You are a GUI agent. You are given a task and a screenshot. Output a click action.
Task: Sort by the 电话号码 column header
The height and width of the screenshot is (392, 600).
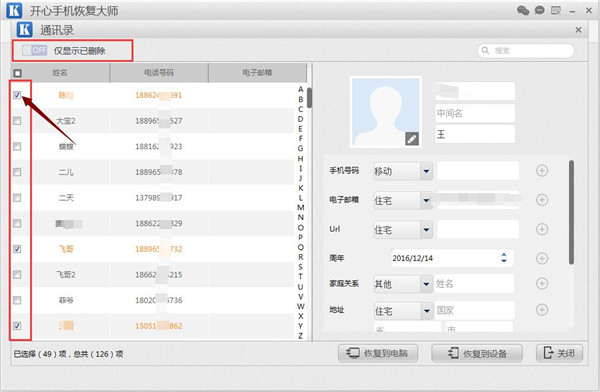tap(159, 73)
